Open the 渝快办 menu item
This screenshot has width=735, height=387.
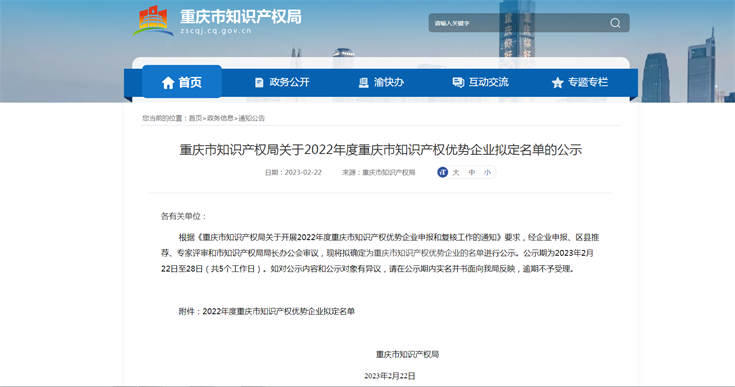[382, 82]
